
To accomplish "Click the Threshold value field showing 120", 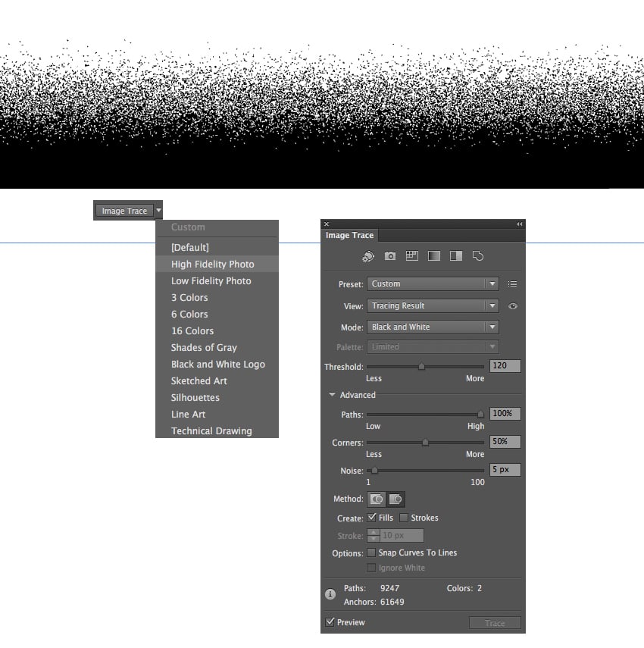I will (x=505, y=366).
